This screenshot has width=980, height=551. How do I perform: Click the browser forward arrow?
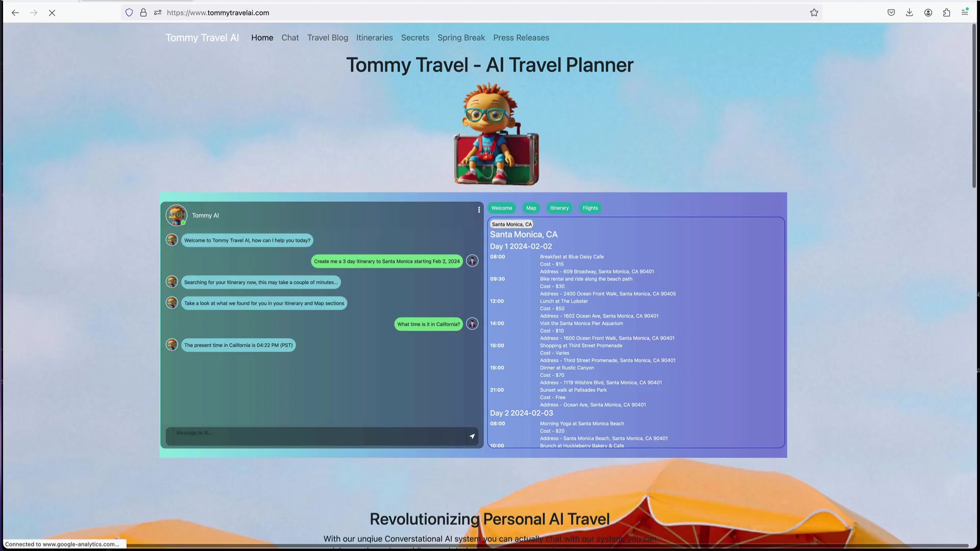[34, 13]
